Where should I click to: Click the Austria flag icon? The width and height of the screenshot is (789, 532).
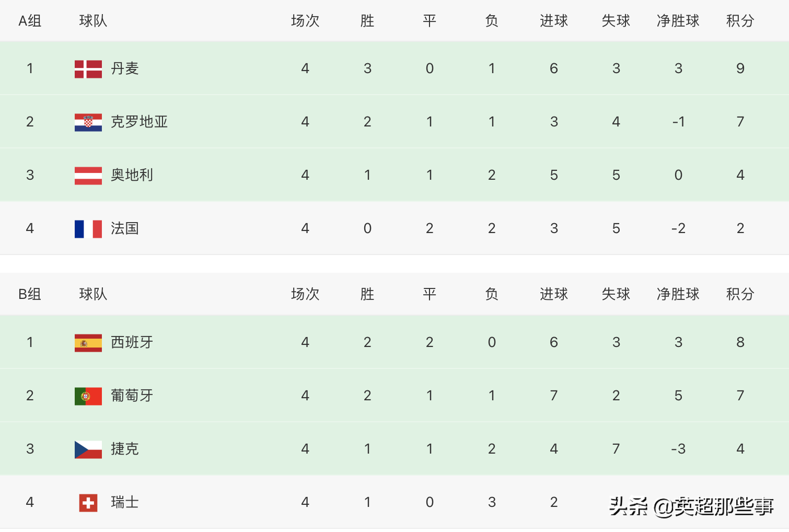(x=88, y=176)
